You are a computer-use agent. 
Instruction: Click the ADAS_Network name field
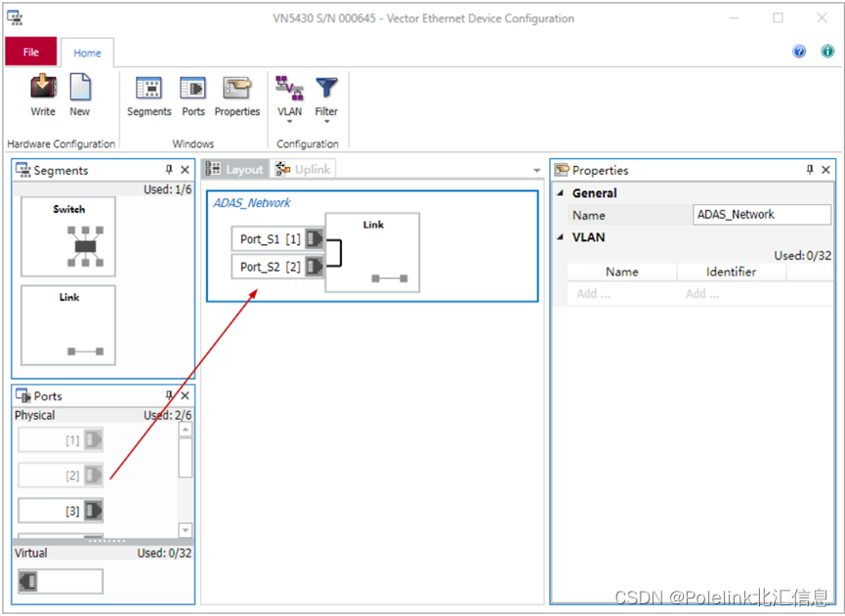762,215
